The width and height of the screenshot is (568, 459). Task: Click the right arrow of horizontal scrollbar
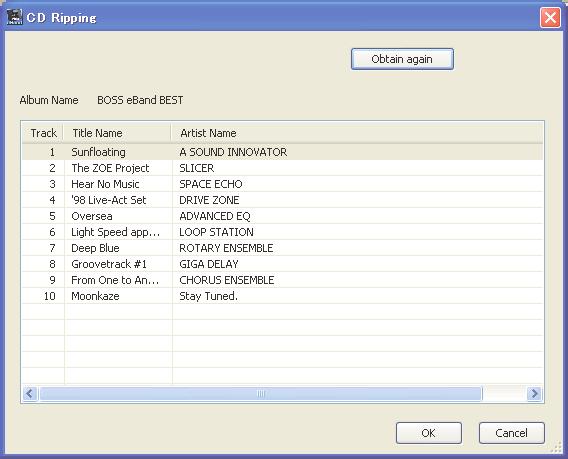534,393
